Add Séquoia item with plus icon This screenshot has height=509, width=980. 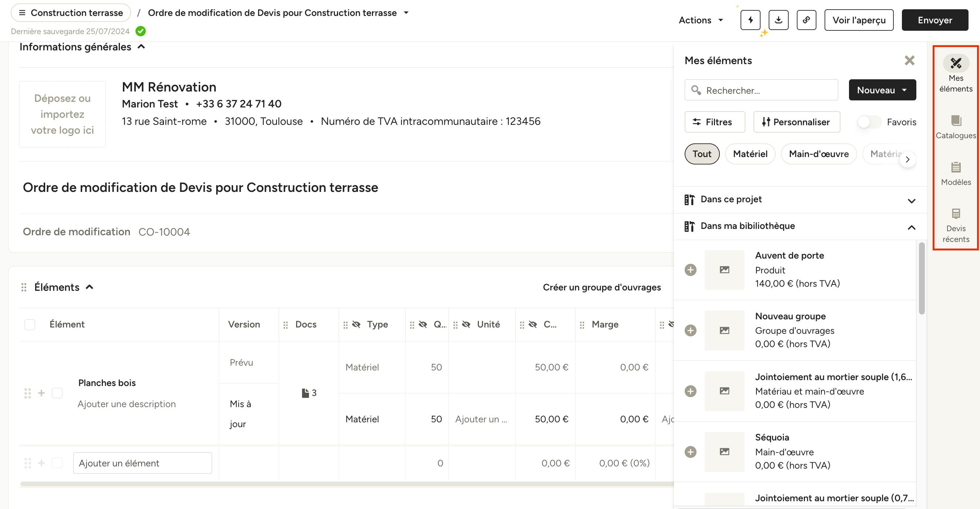(691, 452)
